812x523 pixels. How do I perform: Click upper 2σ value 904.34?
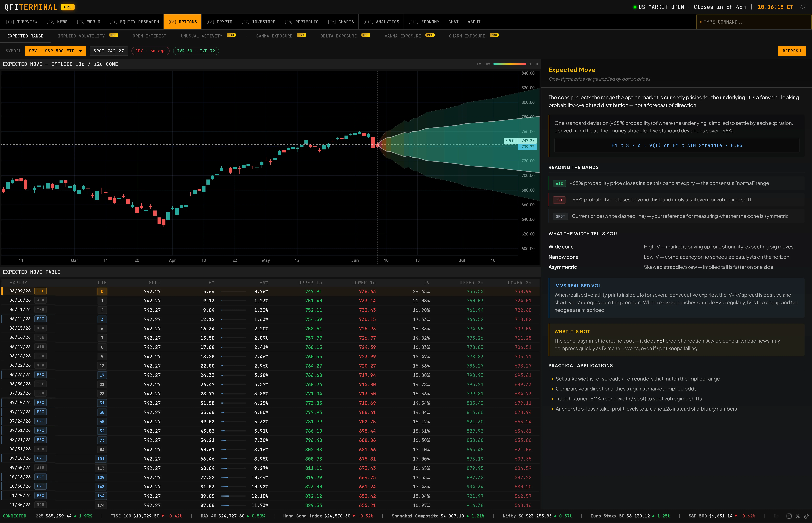click(475, 487)
